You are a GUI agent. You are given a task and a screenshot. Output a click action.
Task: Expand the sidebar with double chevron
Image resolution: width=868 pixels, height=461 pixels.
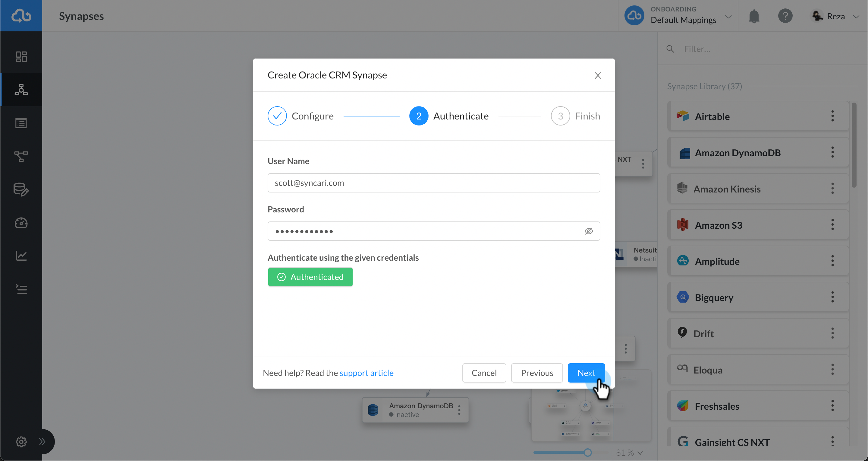(x=42, y=441)
